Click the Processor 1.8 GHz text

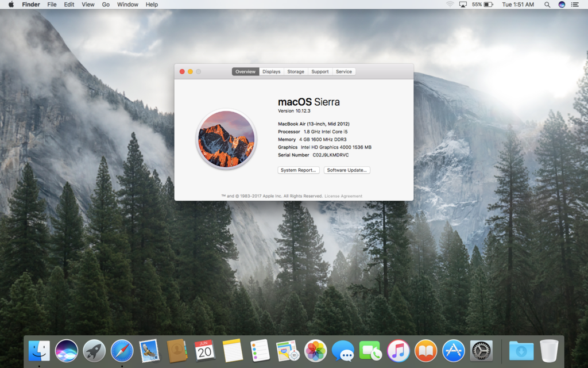tap(313, 132)
